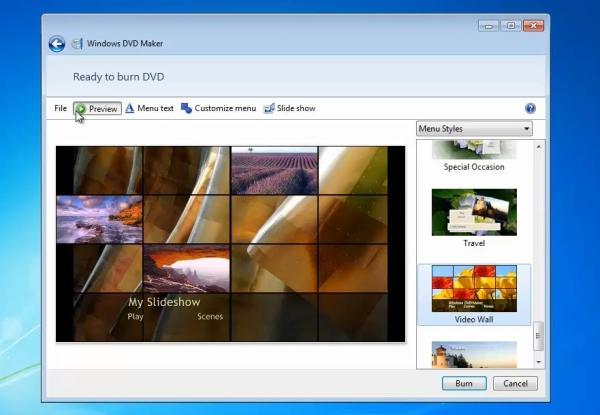The height and width of the screenshot is (415, 600).
Task: Maximize the Windows DVD Maker window
Action: (511, 26)
